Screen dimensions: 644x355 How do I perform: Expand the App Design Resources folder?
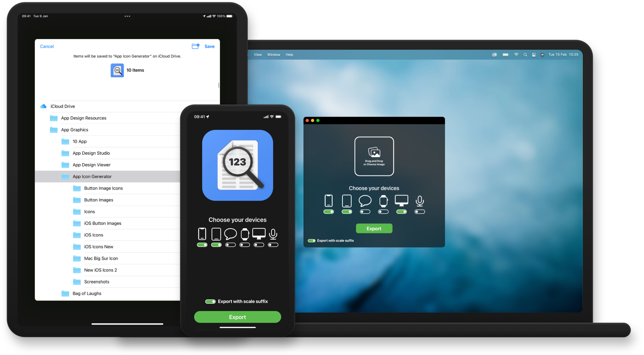84,118
